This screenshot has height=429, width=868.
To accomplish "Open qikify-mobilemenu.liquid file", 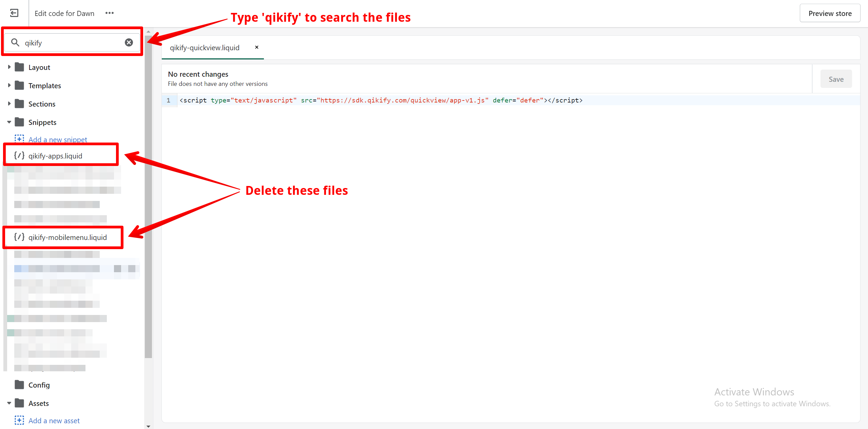I will tap(67, 237).
